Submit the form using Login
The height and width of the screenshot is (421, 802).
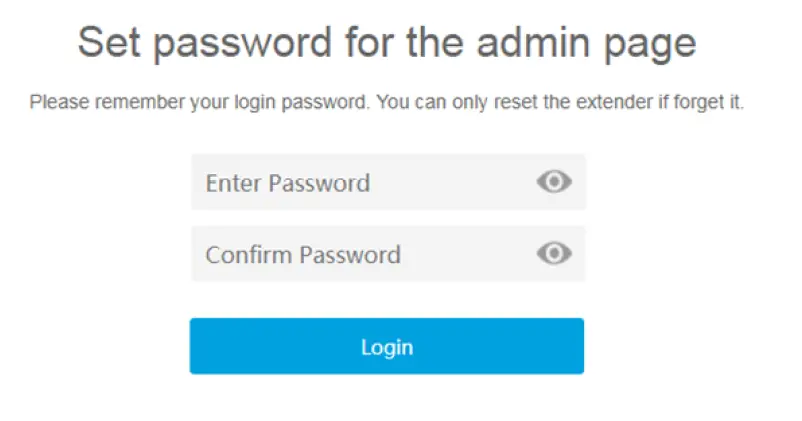click(x=387, y=347)
